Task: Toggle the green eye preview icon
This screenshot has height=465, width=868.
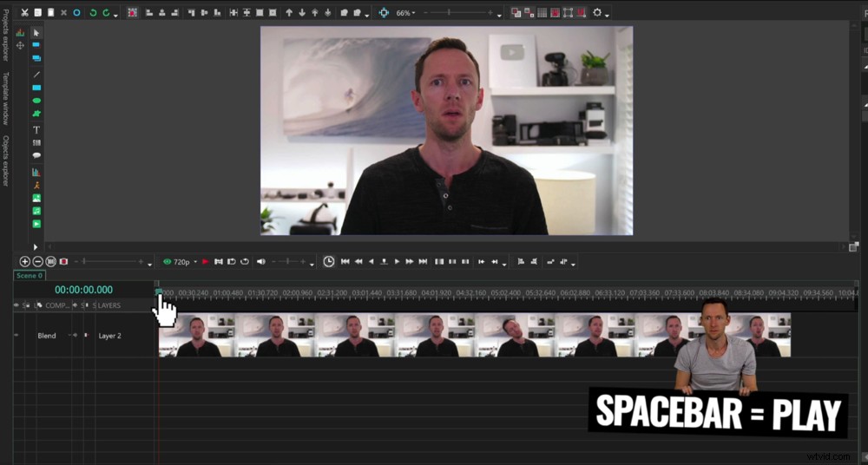Action: click(x=168, y=261)
